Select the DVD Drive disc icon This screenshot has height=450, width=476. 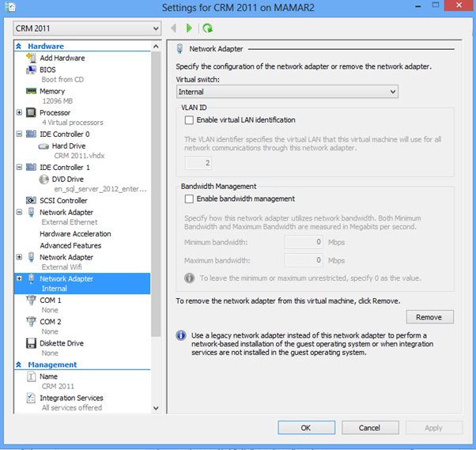coord(43,180)
